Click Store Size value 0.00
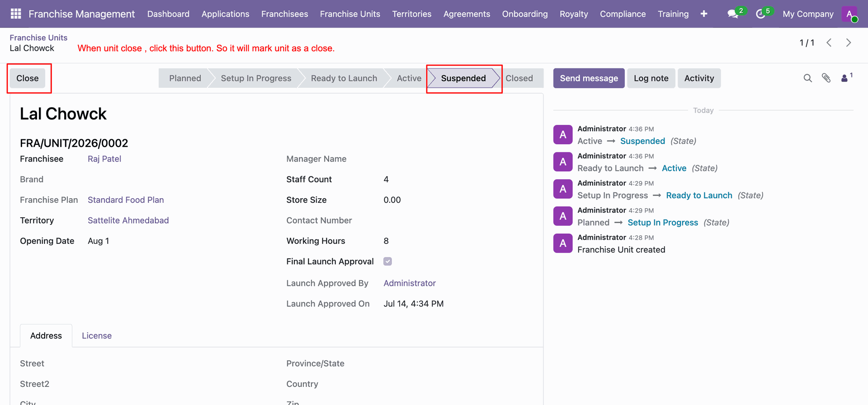868x405 pixels. (392, 200)
